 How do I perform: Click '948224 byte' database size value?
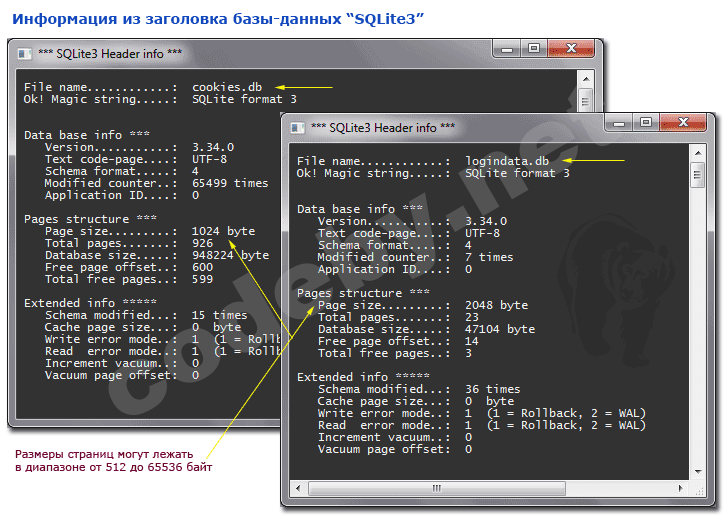tap(230, 255)
